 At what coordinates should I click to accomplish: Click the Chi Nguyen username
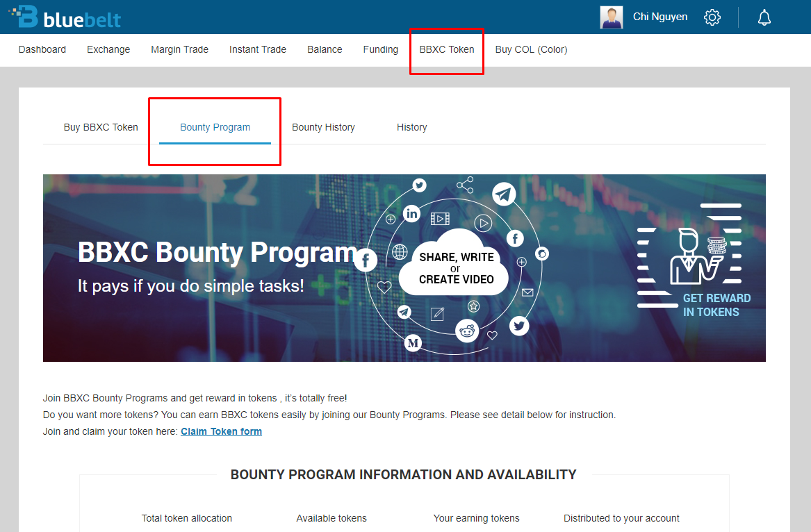[x=660, y=17]
